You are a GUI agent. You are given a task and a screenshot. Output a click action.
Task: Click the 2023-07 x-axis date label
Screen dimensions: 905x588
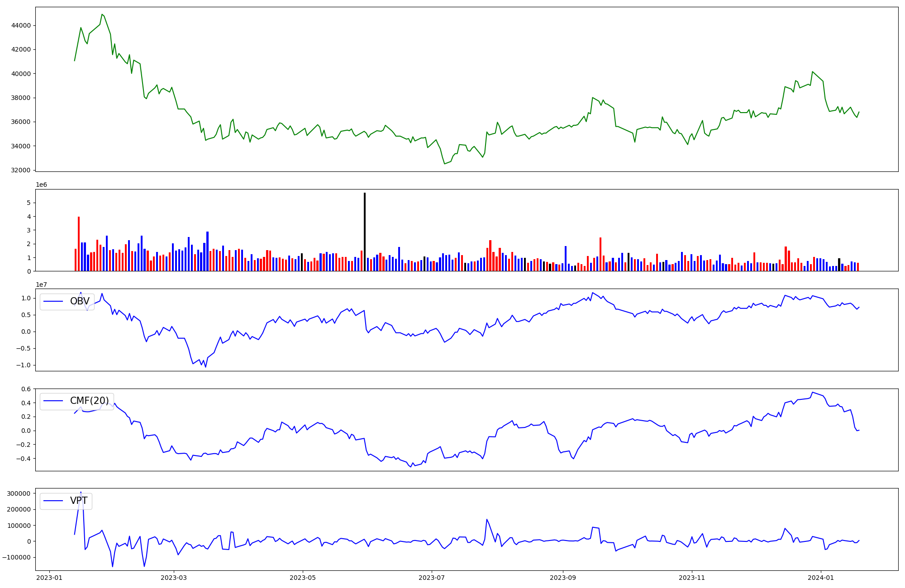(x=432, y=578)
